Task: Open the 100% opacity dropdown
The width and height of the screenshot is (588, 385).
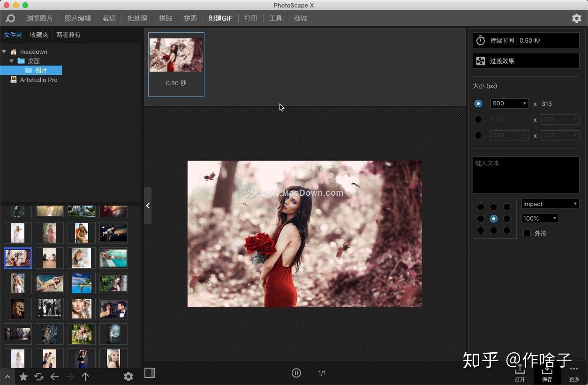Action: point(539,218)
